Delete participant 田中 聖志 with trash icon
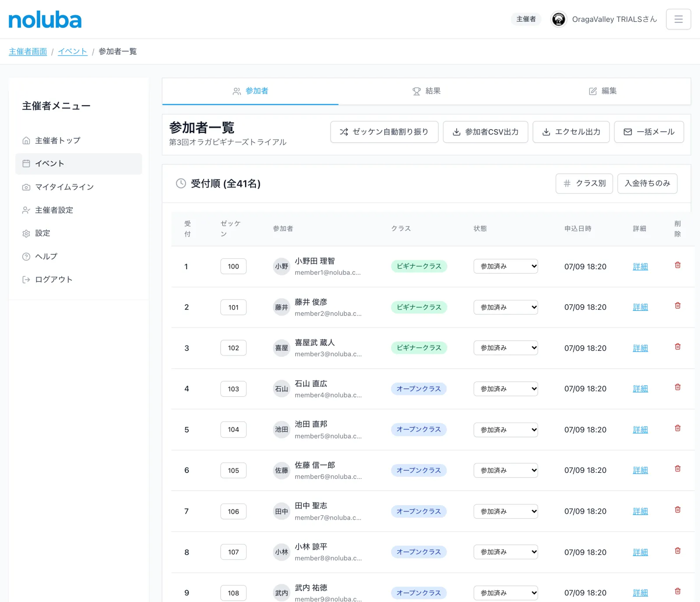The image size is (700, 602). pyautogui.click(x=677, y=510)
